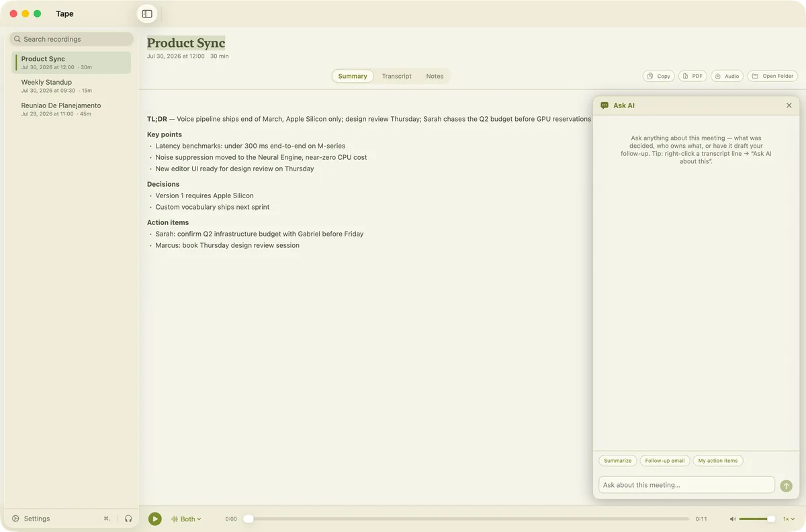The width and height of the screenshot is (806, 532).
Task: Send the question with the arrow button
Action: [x=786, y=486]
